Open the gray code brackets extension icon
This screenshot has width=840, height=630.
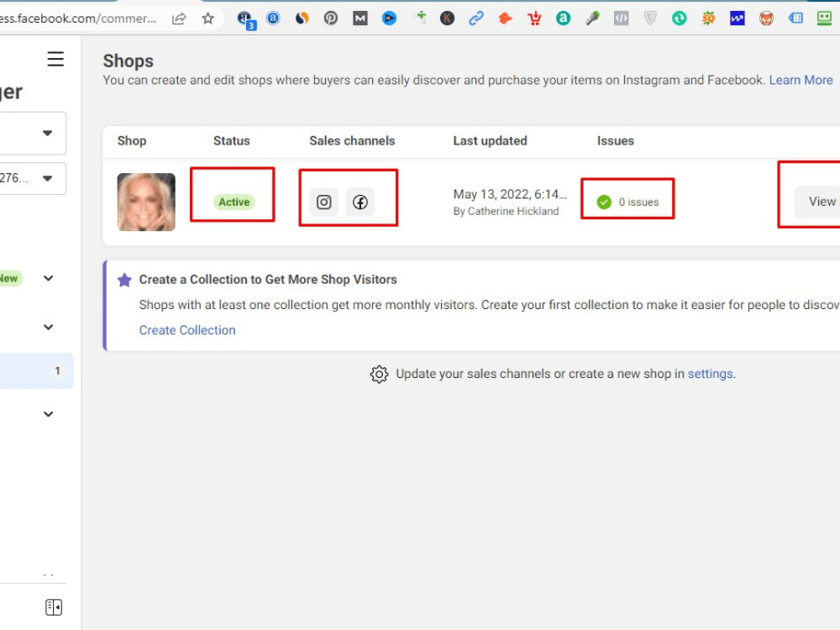click(621, 18)
